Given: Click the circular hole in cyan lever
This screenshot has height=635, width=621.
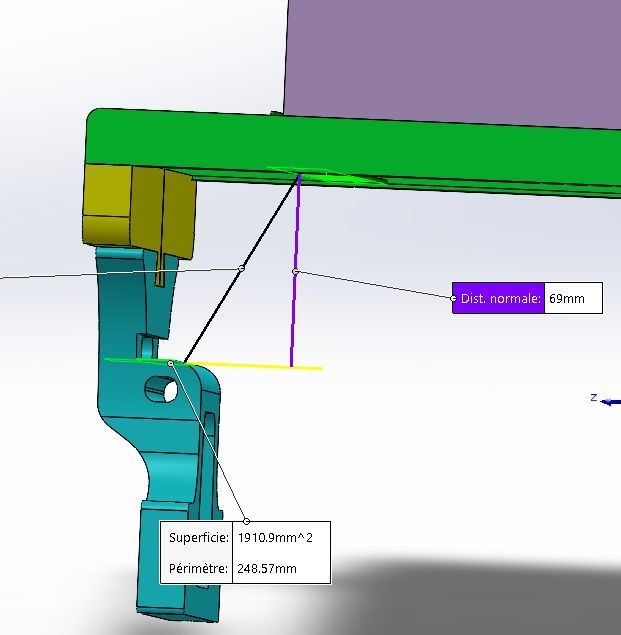Looking at the screenshot, I should point(161,389).
